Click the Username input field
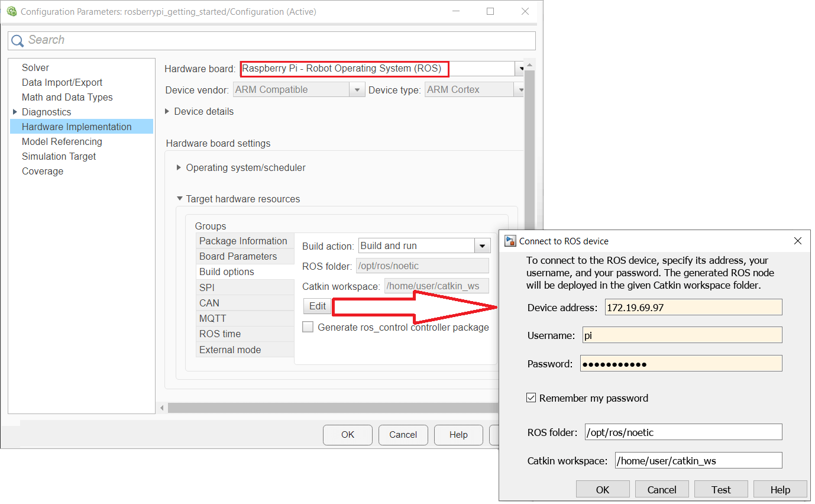This screenshot has height=504, width=815. click(x=683, y=335)
